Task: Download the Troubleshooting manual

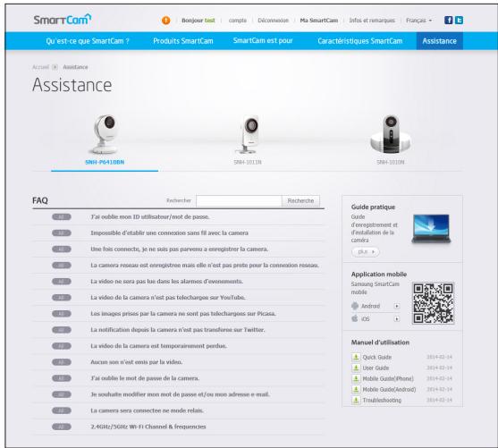Action: 382,401
